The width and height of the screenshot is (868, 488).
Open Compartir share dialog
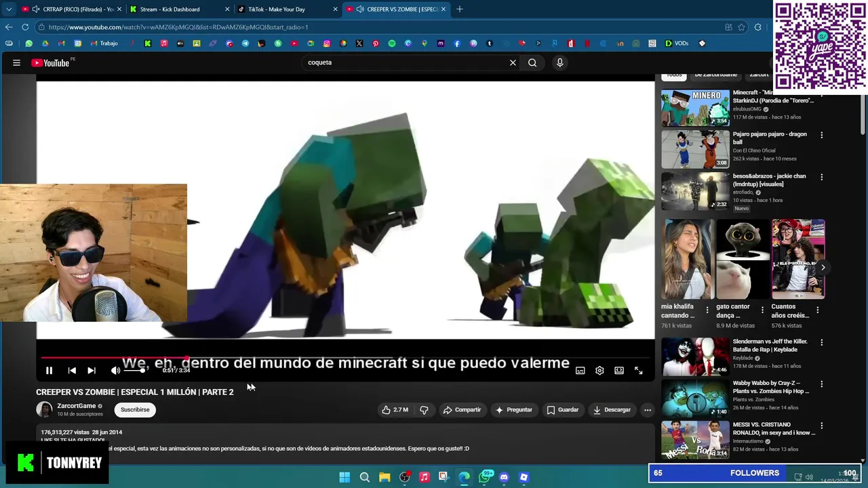coord(462,410)
